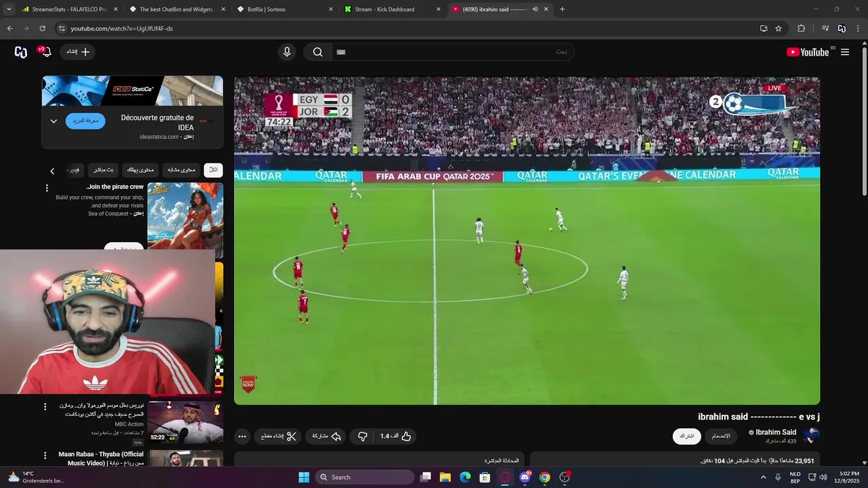Open the Create (+) button on YouTube
Viewport: 868px width, 488px height.
pyautogui.click(x=77, y=52)
